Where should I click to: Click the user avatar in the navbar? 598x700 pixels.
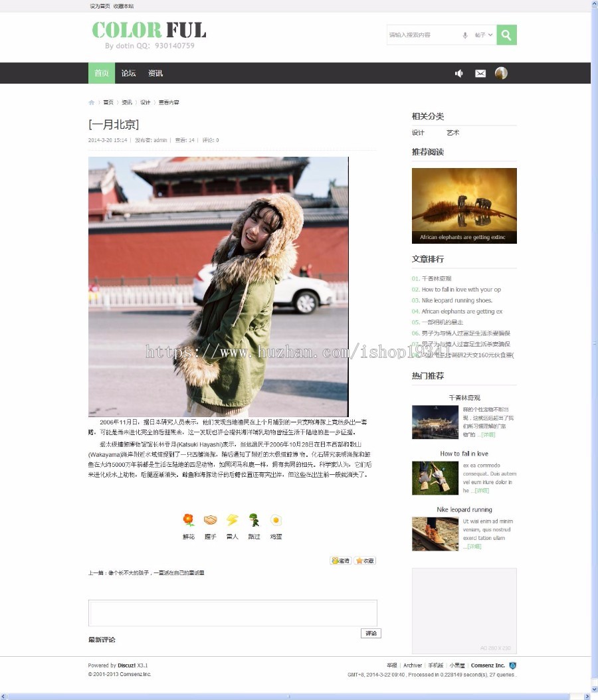(502, 73)
